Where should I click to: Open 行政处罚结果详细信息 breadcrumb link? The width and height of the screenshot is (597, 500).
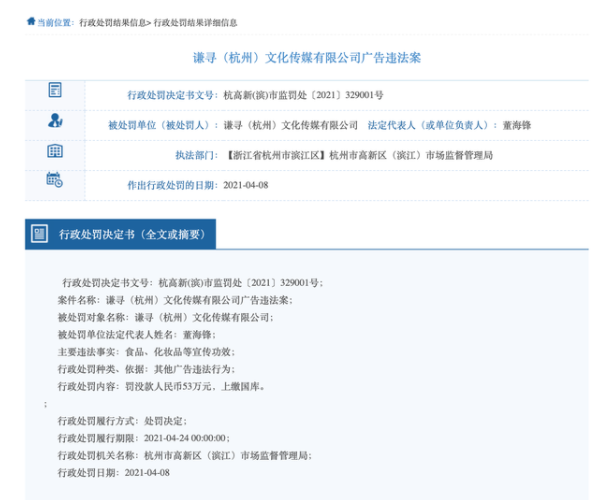[195, 23]
